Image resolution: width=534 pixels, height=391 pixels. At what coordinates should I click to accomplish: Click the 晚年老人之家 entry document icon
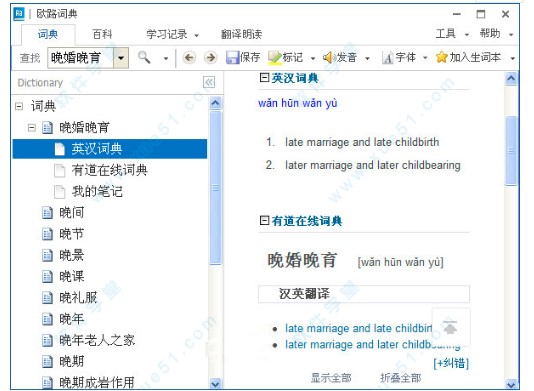(x=47, y=340)
